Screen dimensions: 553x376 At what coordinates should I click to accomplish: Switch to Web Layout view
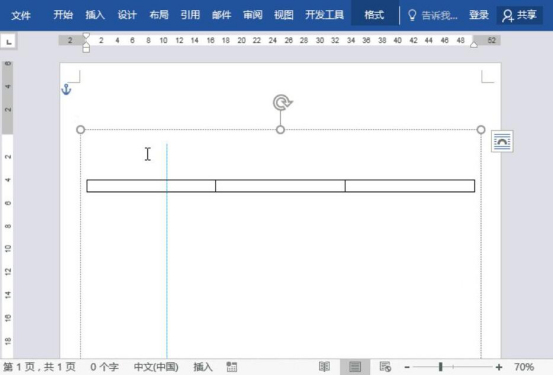coord(385,367)
